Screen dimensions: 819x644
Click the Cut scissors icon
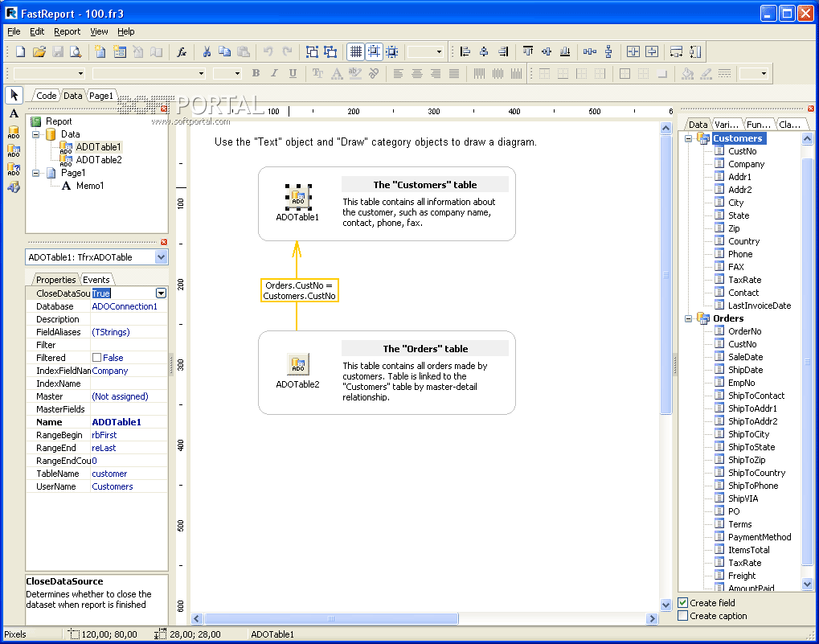pos(206,52)
